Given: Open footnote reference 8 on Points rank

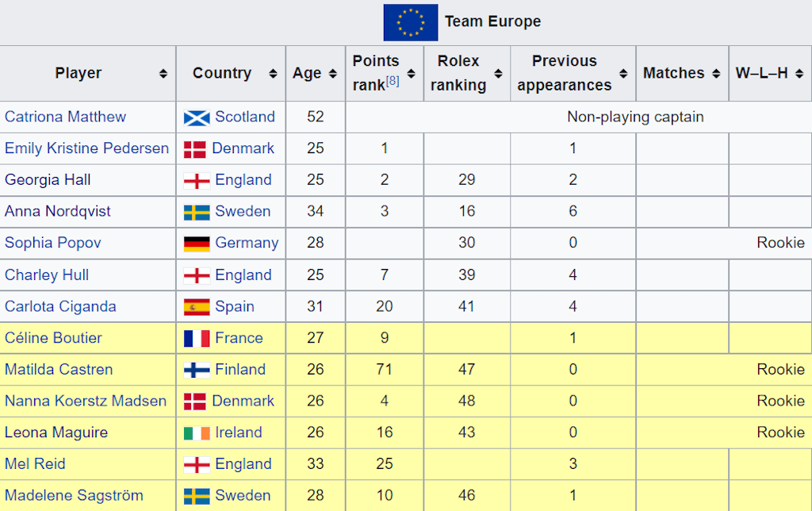Looking at the screenshot, I should coord(393,80).
